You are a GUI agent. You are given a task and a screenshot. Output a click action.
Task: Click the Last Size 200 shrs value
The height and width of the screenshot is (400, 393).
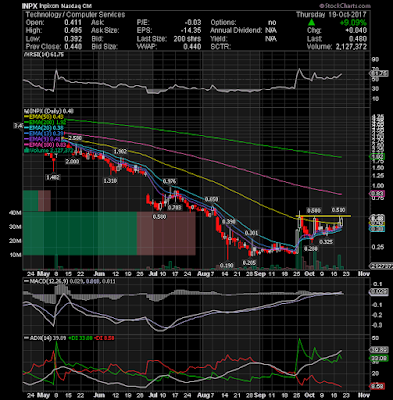pos(187,39)
